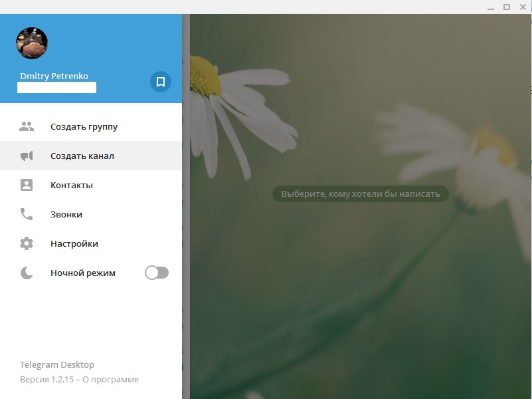The width and height of the screenshot is (532, 399).
Task: Open profile avatar picture
Action: (x=32, y=43)
